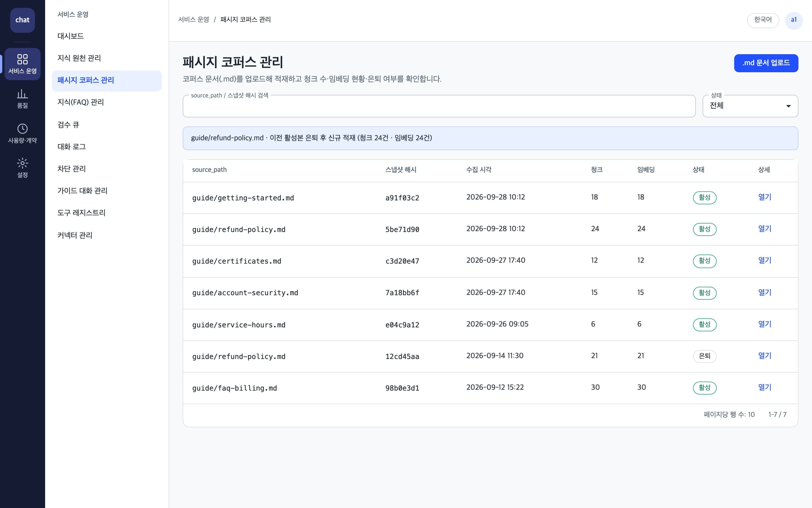Click the refund-policy ingestion notice banner
812x508 pixels.
(x=490, y=138)
